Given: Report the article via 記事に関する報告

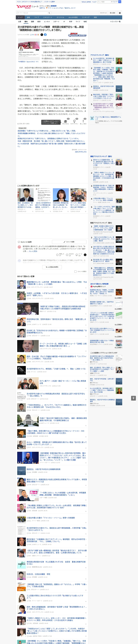Looking at the screenshot, I should click(24, 124).
